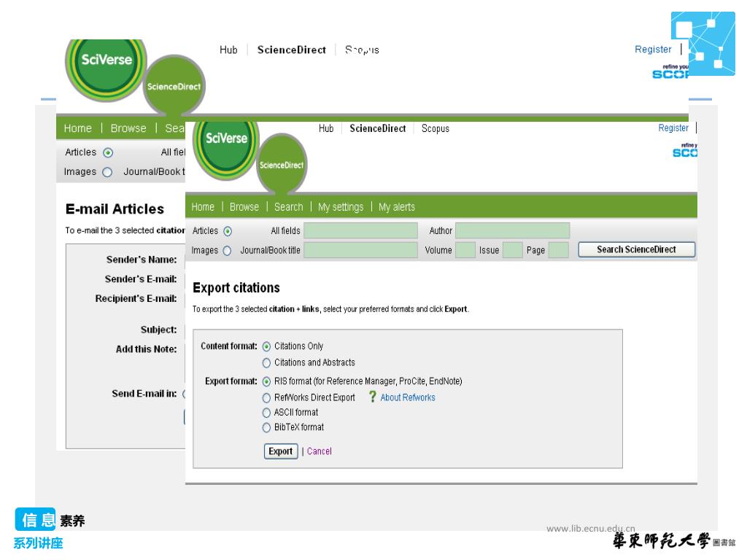747x560 pixels.
Task: Click the Recipient's E-mail label
Action: pos(136,299)
